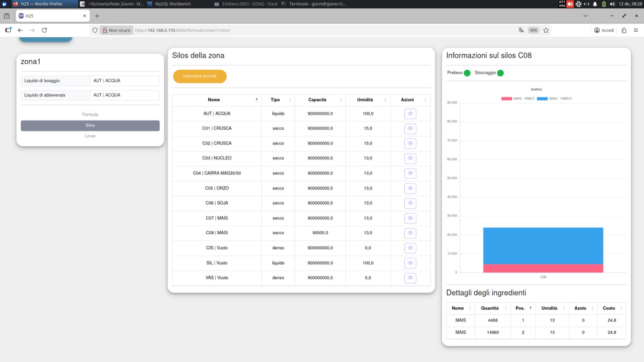Sort ingredient details by Quantità column

click(489, 308)
